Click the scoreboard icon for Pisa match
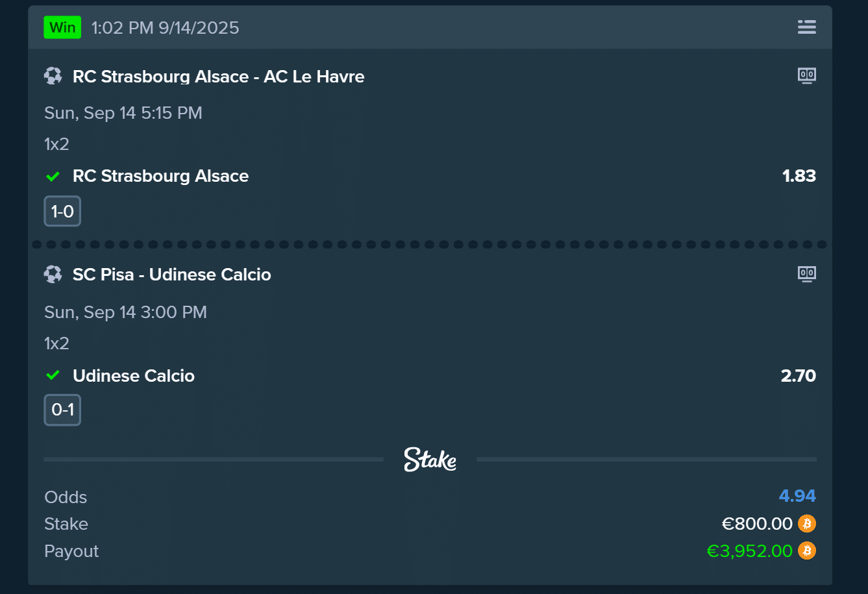This screenshot has width=868, height=594. [806, 274]
